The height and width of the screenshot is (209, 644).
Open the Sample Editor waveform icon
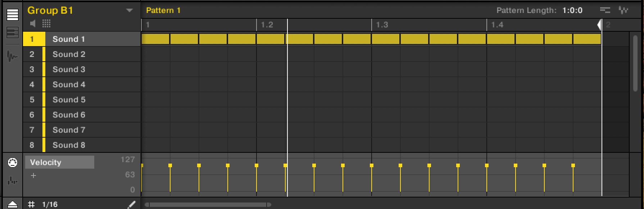13,57
